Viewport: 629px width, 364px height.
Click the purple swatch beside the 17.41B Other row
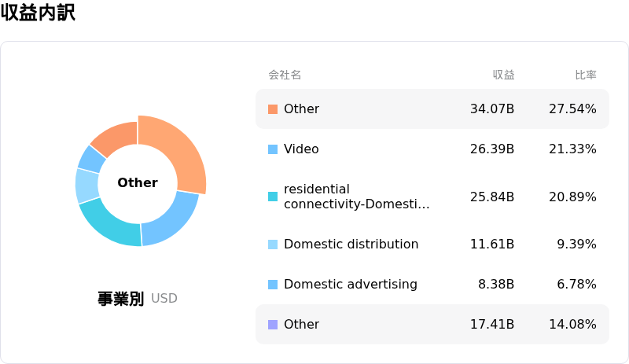273,325
